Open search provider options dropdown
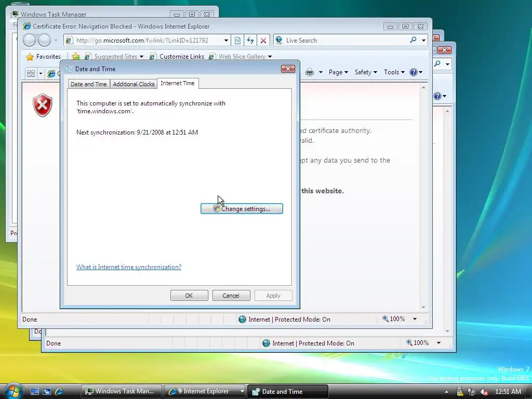Viewport: 532px width, 399px height. pyautogui.click(x=423, y=41)
